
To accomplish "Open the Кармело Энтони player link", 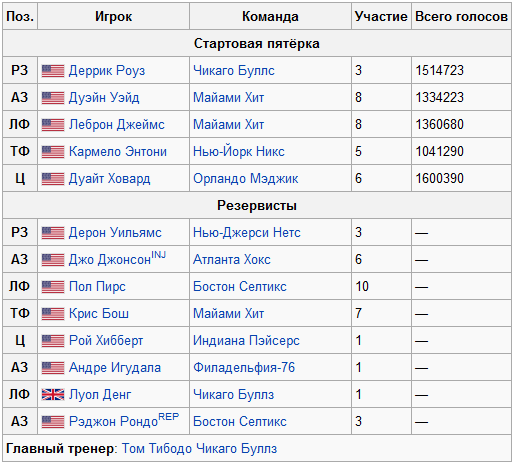I will (x=117, y=152).
